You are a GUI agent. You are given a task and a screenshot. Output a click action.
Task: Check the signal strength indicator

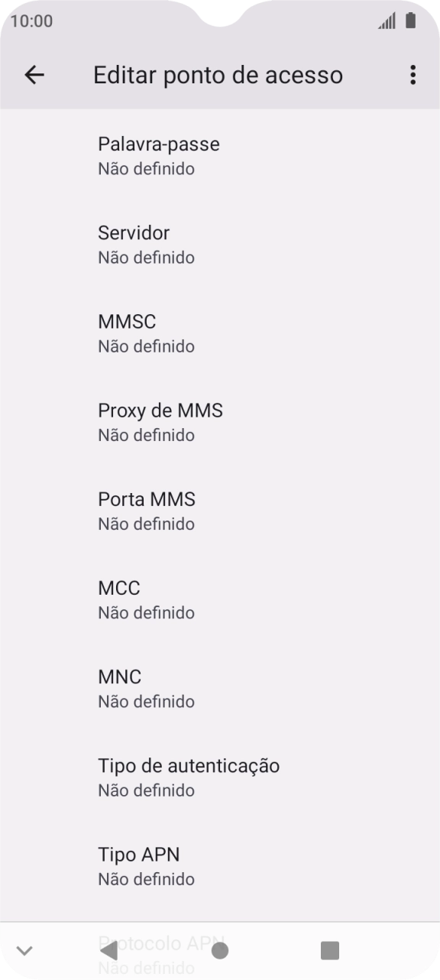[387, 21]
